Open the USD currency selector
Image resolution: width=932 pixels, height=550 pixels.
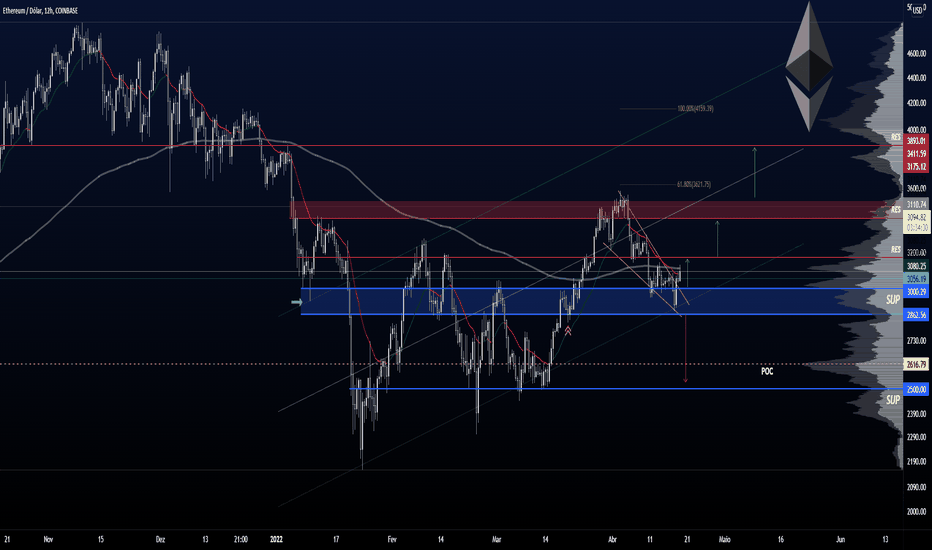coord(918,11)
